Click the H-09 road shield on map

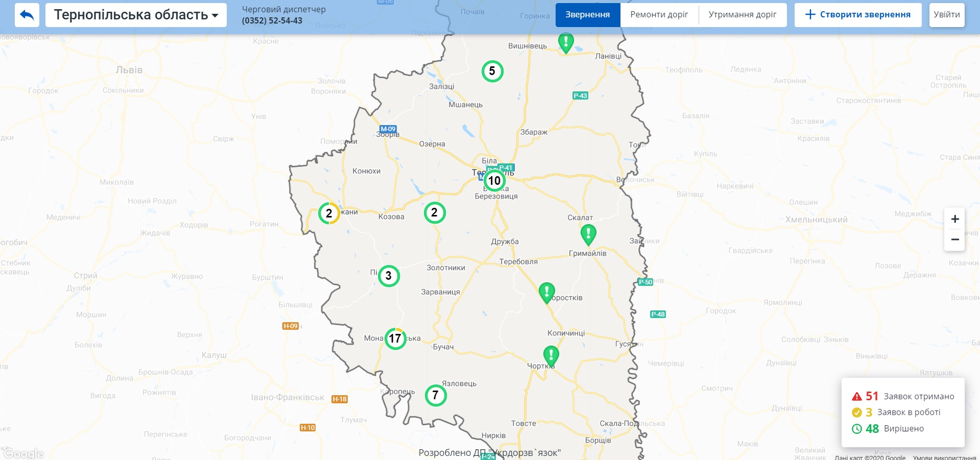pyautogui.click(x=291, y=326)
